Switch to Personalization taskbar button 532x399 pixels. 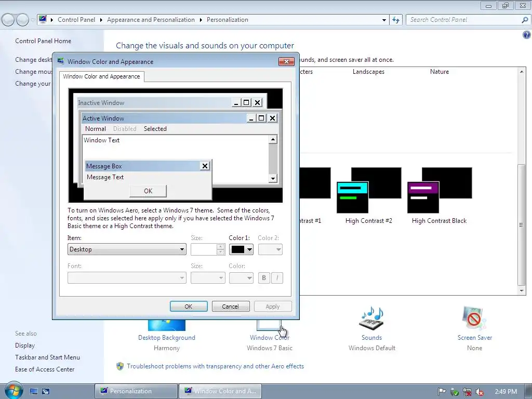point(136,391)
